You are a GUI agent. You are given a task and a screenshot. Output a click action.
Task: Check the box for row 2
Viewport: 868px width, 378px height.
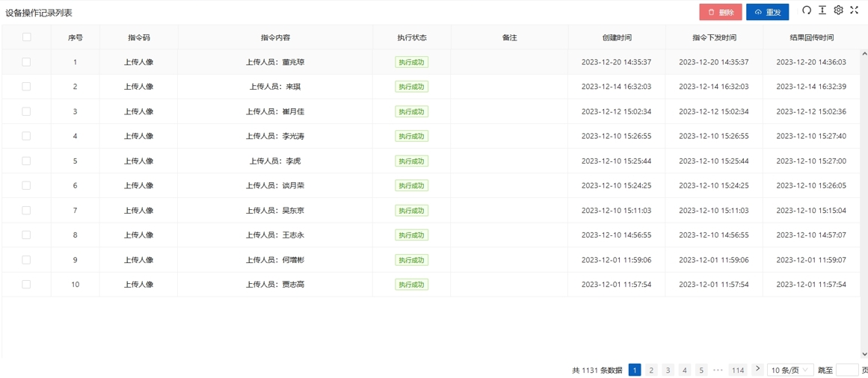(x=27, y=87)
